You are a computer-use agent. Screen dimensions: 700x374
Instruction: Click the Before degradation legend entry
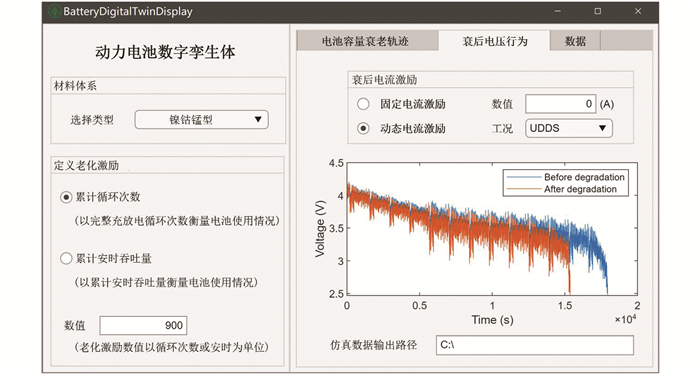[566, 177]
